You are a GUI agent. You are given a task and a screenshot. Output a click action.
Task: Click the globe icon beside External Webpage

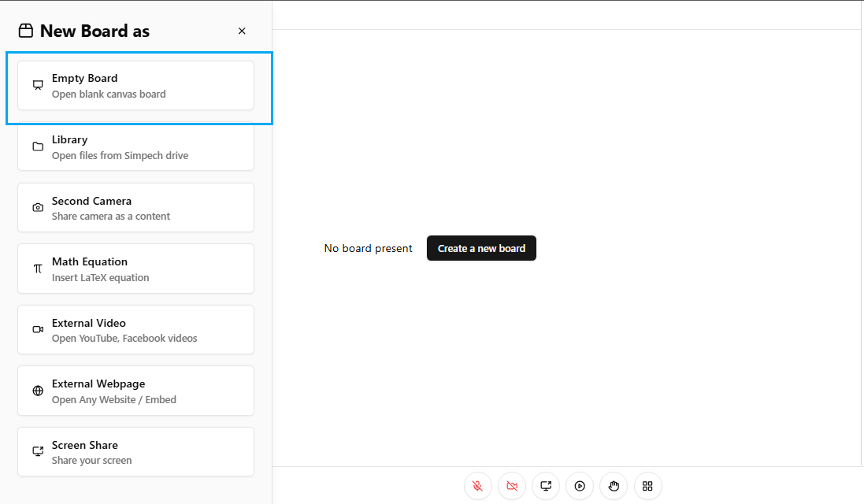tap(38, 391)
